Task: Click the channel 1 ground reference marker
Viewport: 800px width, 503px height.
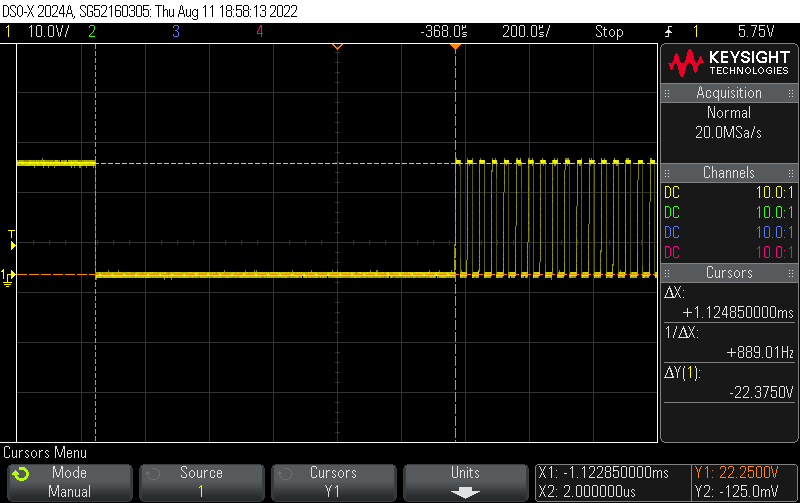Action: click(7, 277)
